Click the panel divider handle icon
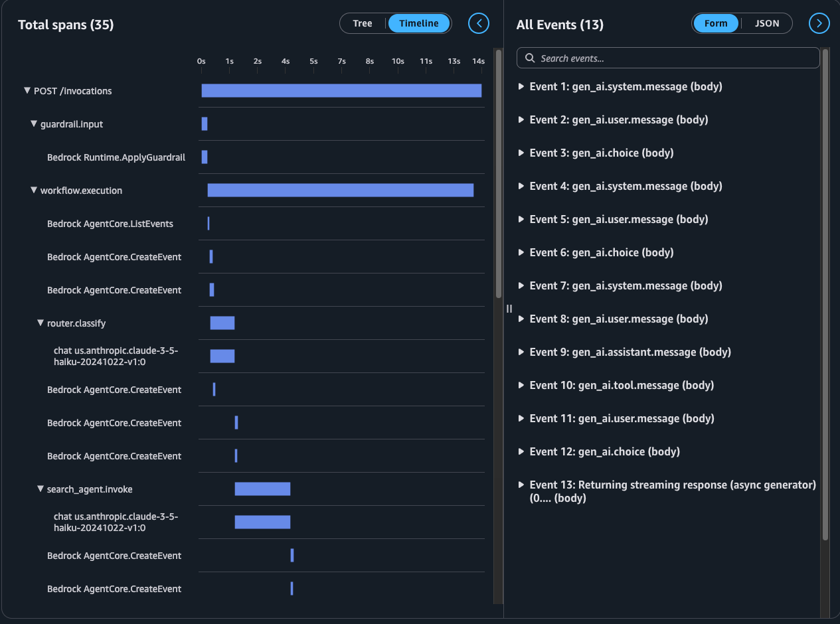Screen dimensions: 840x624 pyautogui.click(x=509, y=308)
